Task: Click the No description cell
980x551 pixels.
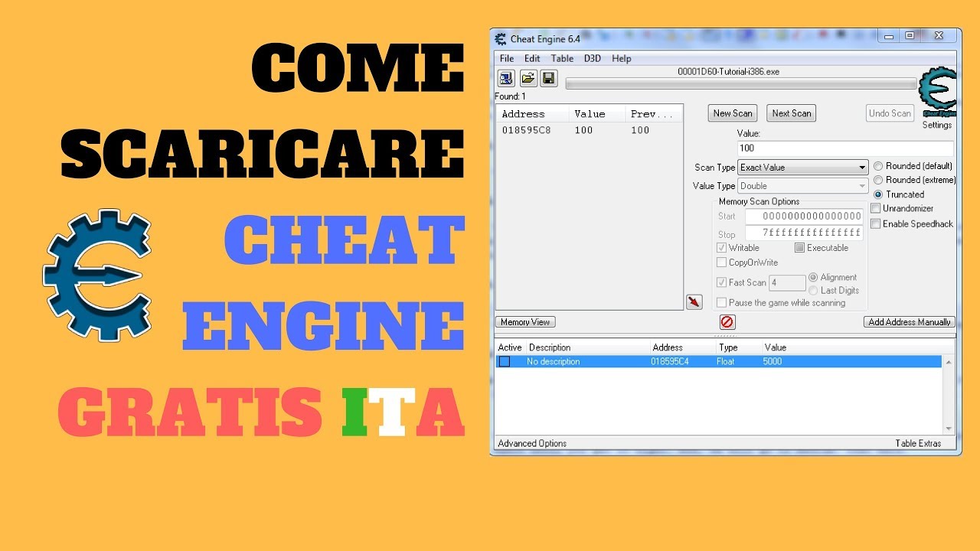Action: point(554,361)
